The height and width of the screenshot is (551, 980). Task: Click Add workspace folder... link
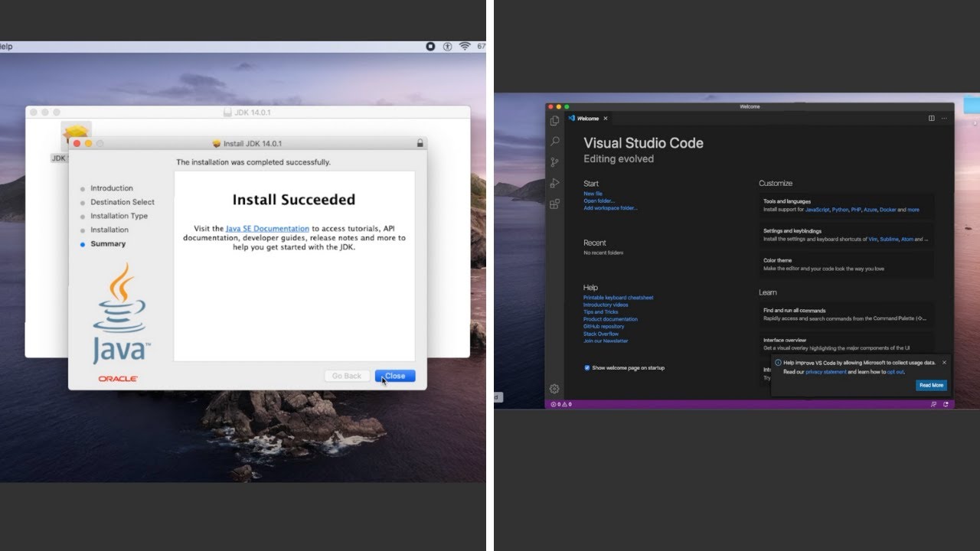(x=610, y=208)
